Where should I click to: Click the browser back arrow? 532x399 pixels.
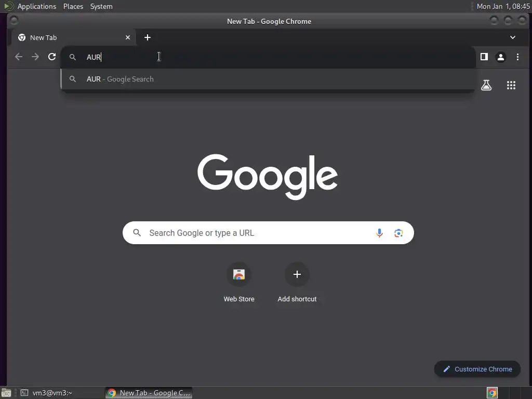point(19,57)
